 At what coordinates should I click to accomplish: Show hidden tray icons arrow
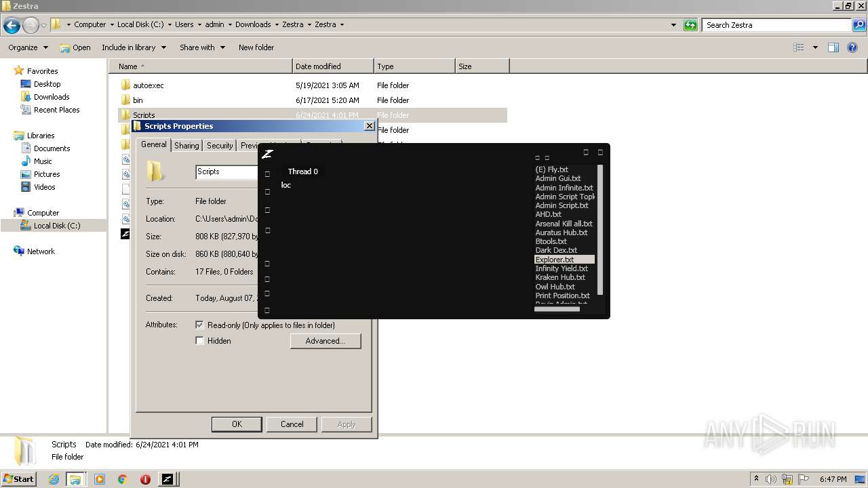coord(757,479)
